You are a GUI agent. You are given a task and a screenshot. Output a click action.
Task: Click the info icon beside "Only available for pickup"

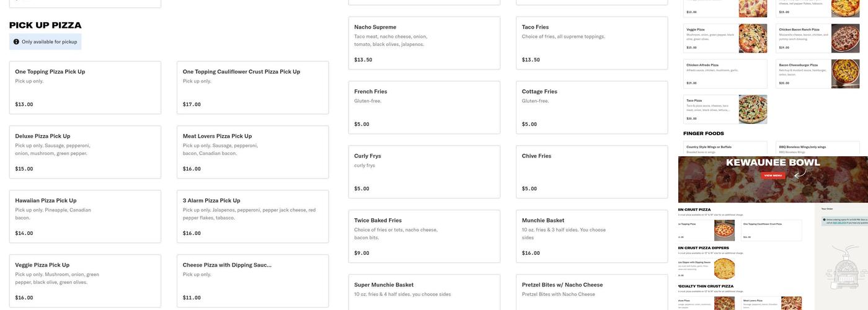16,42
